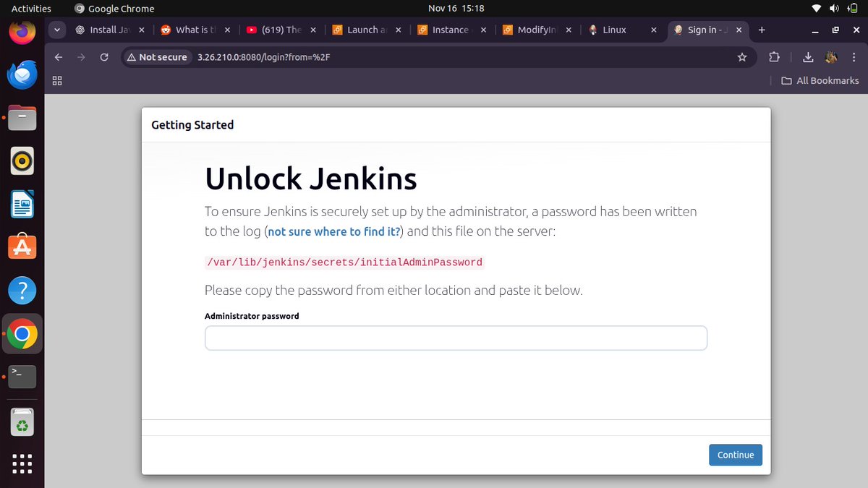Open Ubuntu Software store dock icon
868x488 pixels.
[x=22, y=247]
